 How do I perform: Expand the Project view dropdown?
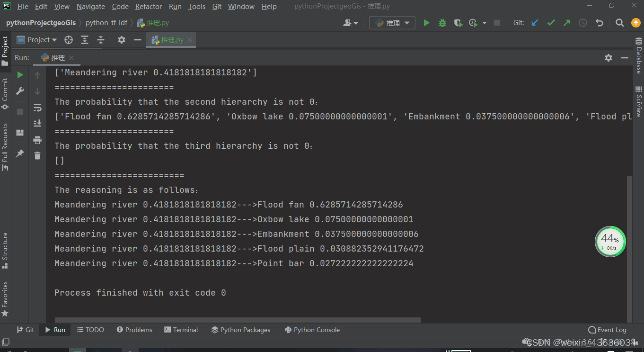37,40
